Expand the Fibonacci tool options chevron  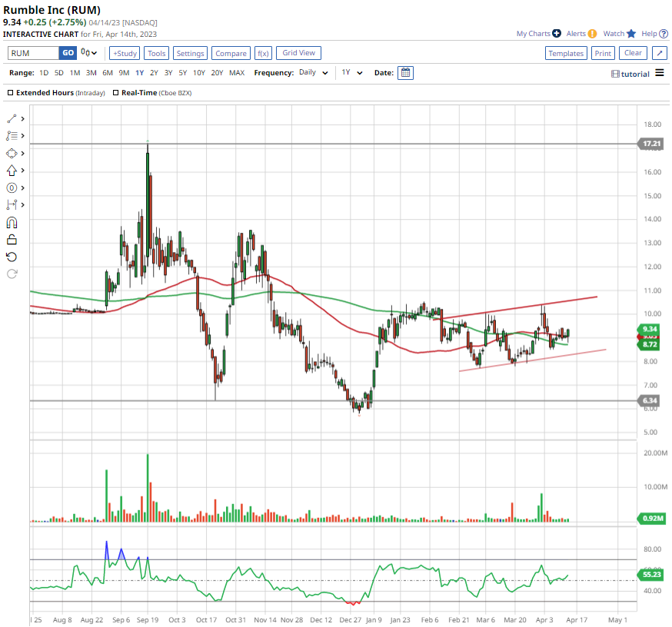[x=23, y=187]
